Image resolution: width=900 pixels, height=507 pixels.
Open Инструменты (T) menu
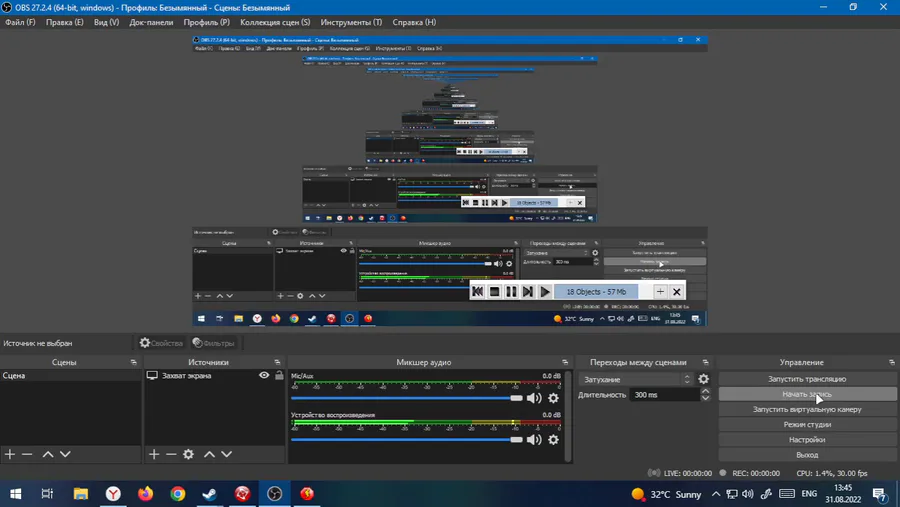(351, 22)
